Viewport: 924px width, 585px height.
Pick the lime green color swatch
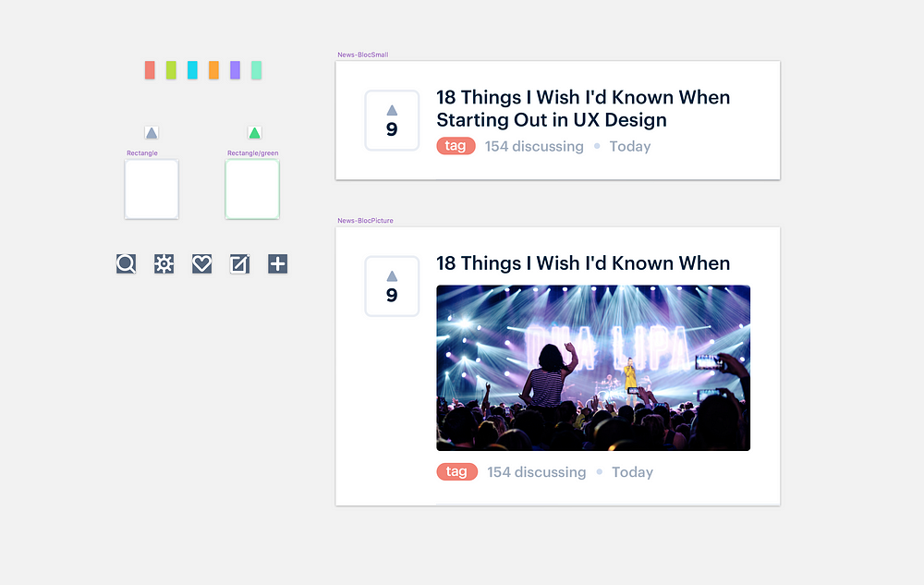click(171, 70)
